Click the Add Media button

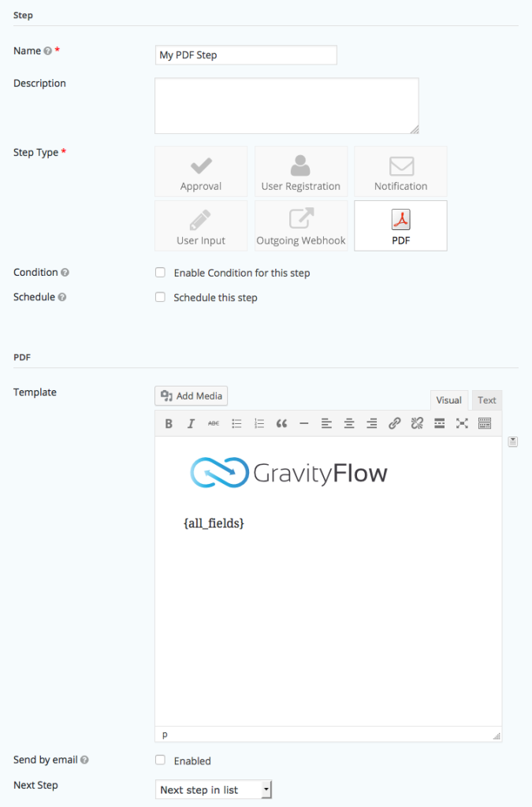[192, 396]
